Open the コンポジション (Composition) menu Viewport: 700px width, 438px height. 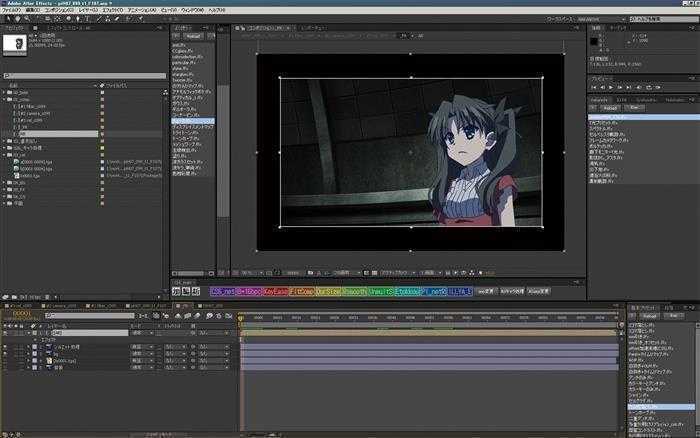(59, 10)
